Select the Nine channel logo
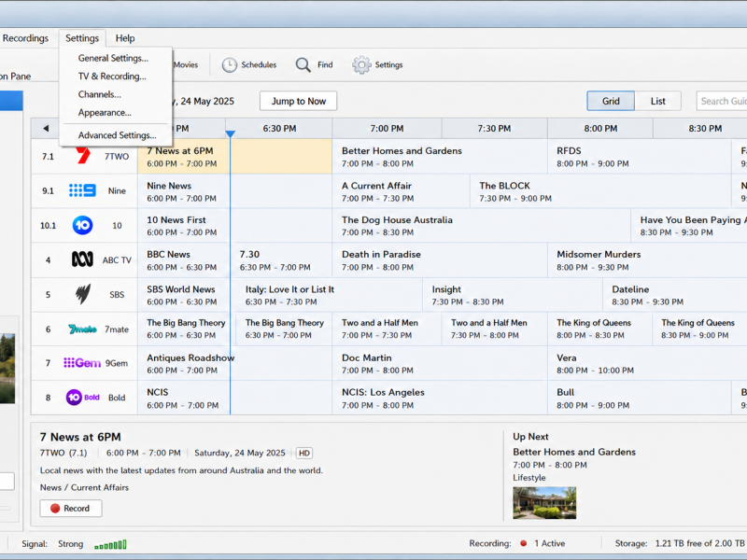 pyautogui.click(x=82, y=190)
